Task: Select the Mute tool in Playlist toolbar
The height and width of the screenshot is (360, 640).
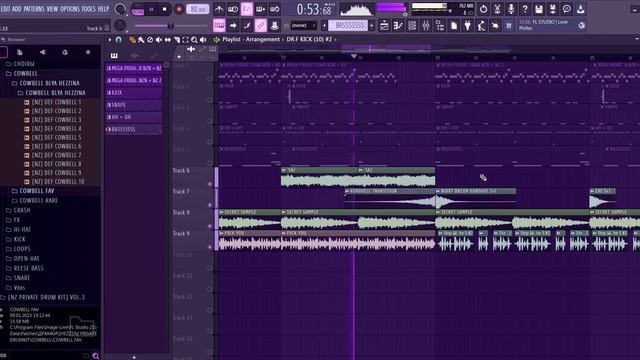Action: coord(159,40)
